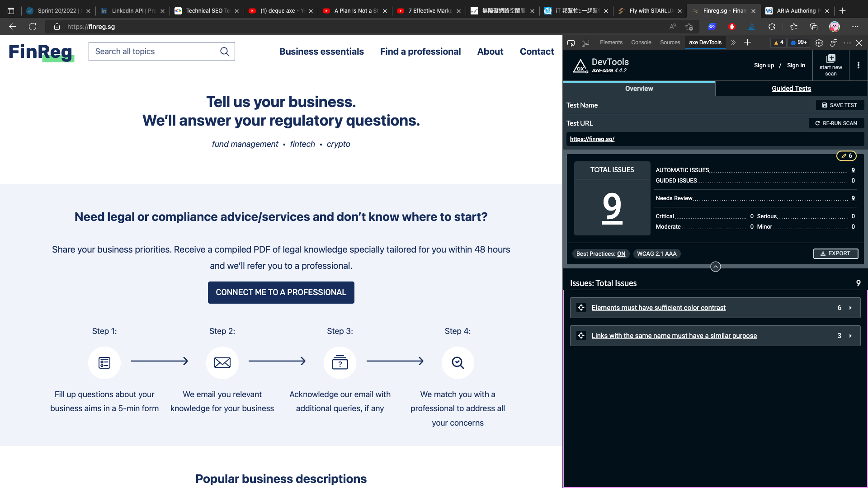Switch to the Guided Tests tab

click(791, 89)
